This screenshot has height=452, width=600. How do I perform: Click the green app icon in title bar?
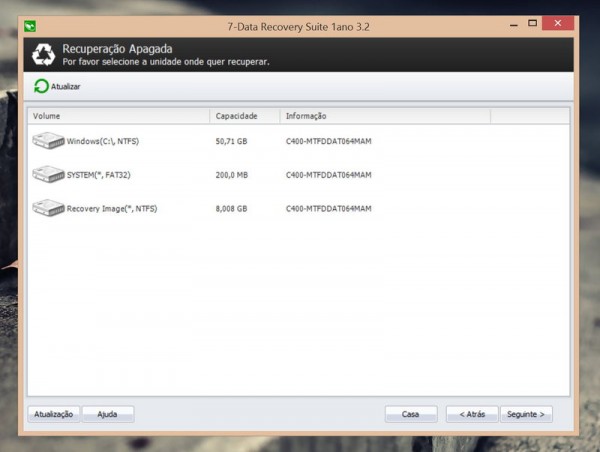[x=30, y=26]
